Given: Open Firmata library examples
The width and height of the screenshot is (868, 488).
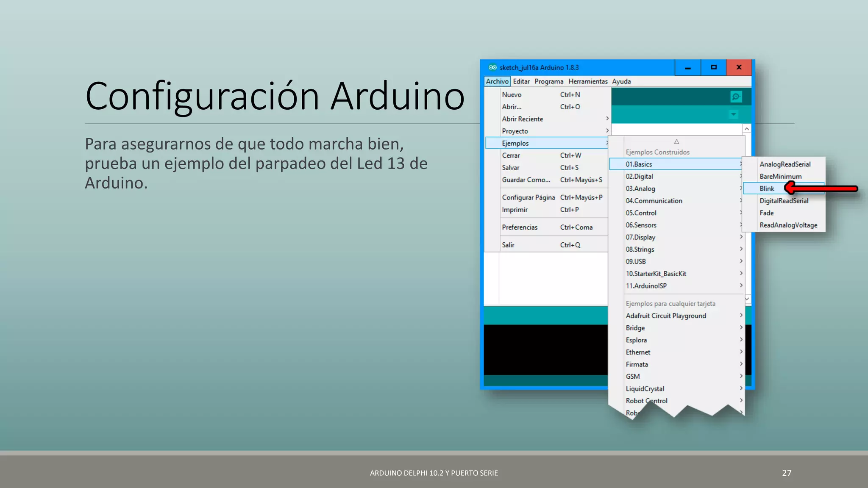Looking at the screenshot, I should [676, 364].
